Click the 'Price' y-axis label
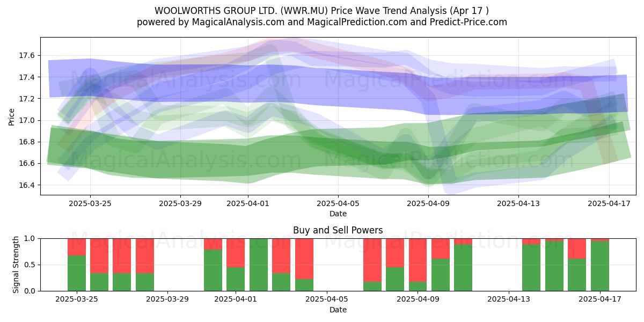This screenshot has height=322, width=644. pos(12,116)
